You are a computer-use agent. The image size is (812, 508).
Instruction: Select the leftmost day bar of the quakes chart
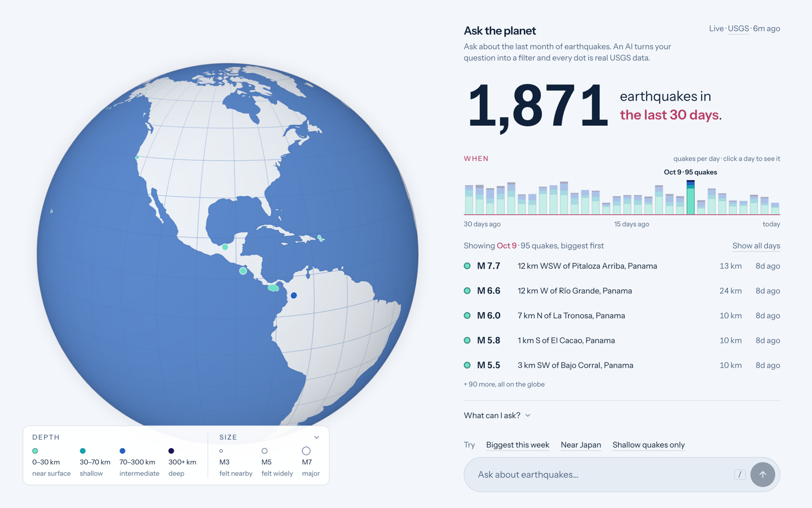(x=469, y=200)
